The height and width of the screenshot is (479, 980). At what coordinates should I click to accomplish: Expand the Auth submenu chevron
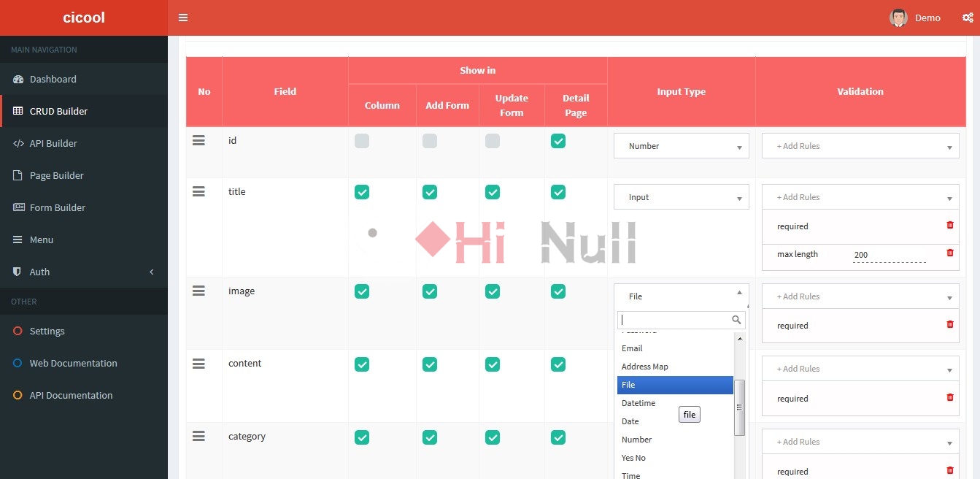(x=152, y=272)
